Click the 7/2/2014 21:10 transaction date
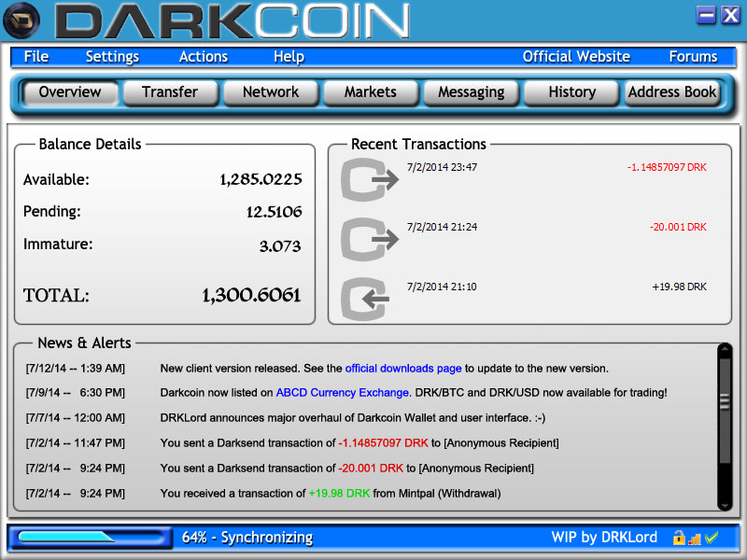Image resolution: width=747 pixels, height=560 pixels. point(442,287)
